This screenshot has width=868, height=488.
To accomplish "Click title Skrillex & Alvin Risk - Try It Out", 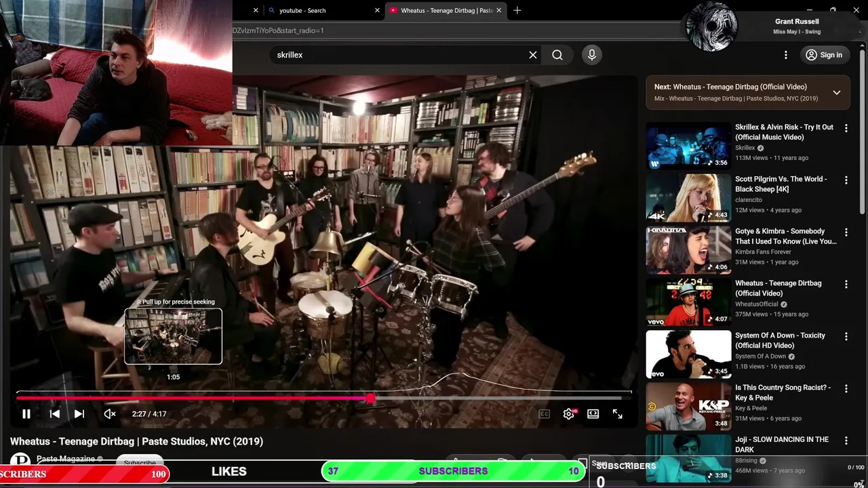I will point(784,132).
